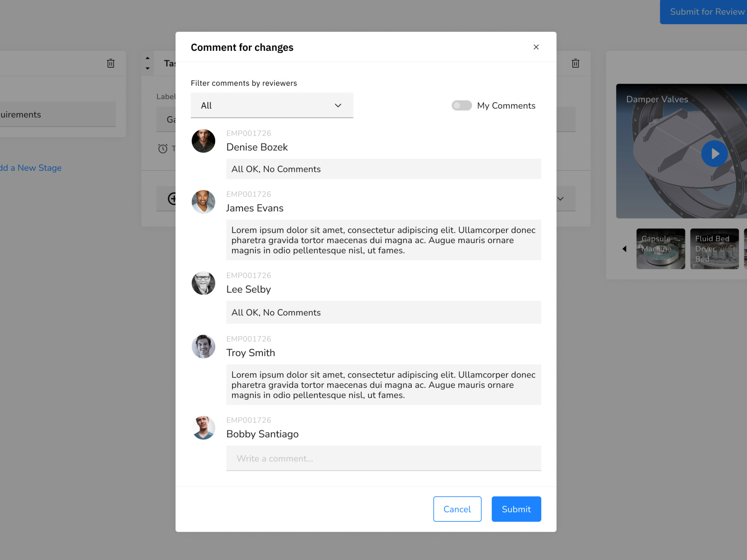Enable the My Comments toggle

(461, 105)
